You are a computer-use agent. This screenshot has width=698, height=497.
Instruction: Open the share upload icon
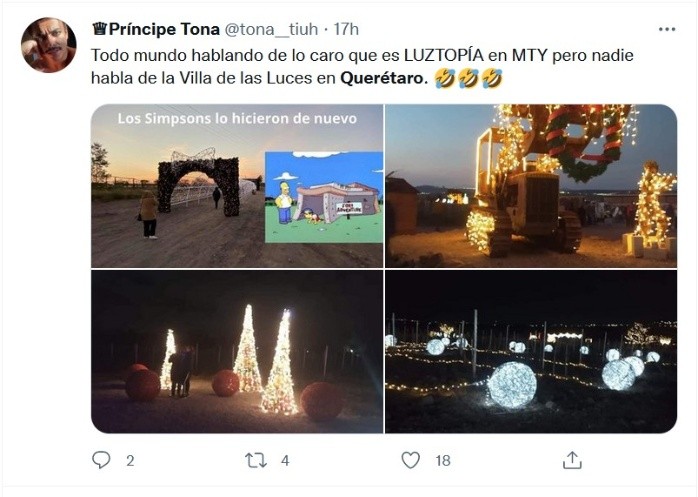(572, 460)
